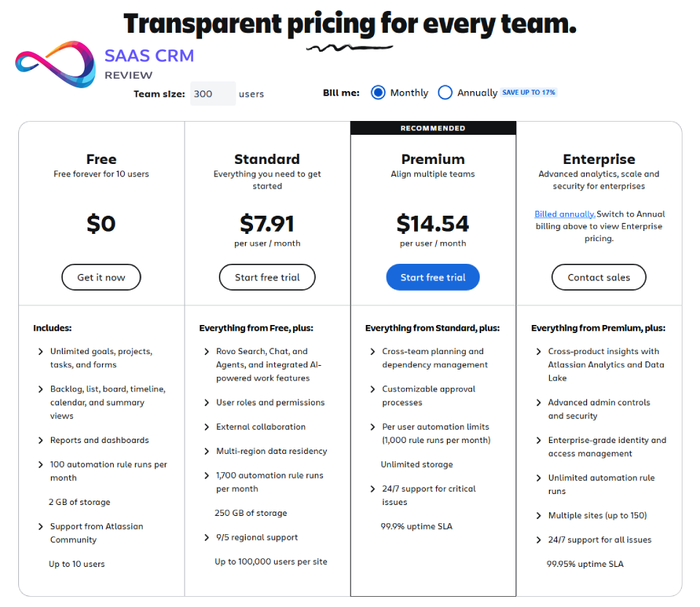Select the Monthly billing radio button
The height and width of the screenshot is (607, 700).
click(378, 93)
